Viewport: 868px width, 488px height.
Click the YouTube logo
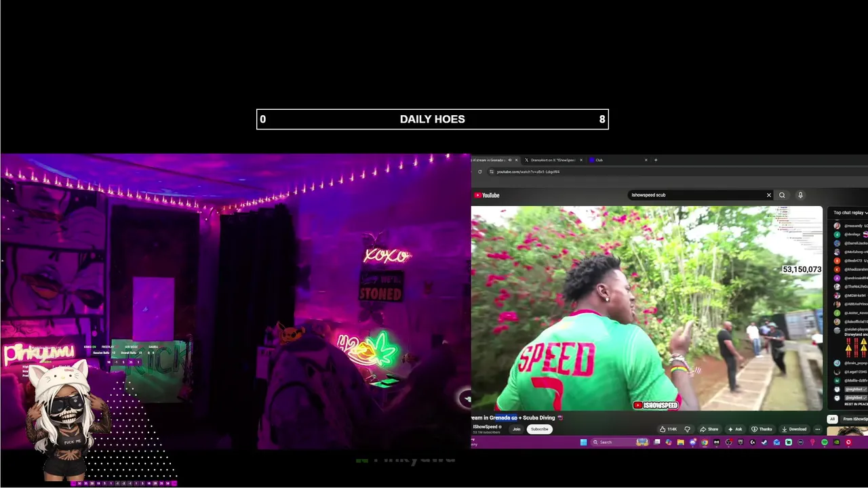click(487, 195)
